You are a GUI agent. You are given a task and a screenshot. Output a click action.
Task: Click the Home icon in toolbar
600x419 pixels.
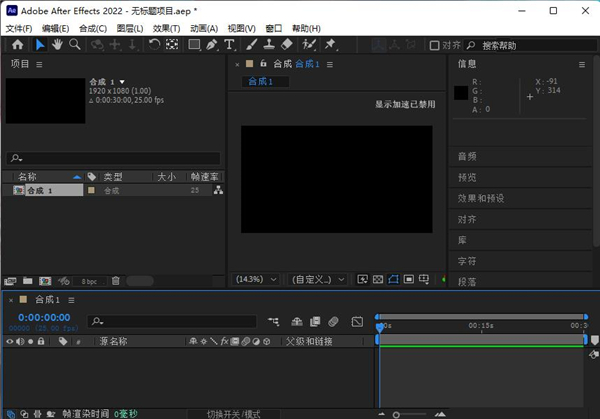point(17,45)
